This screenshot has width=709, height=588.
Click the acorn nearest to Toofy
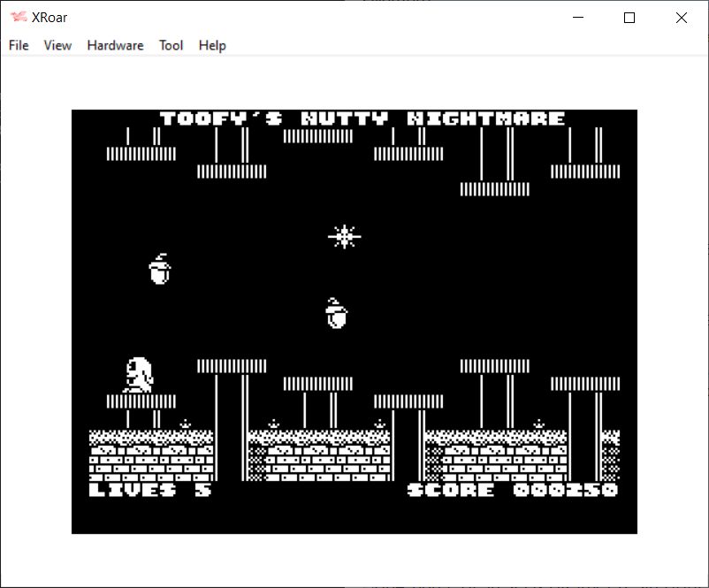click(159, 269)
